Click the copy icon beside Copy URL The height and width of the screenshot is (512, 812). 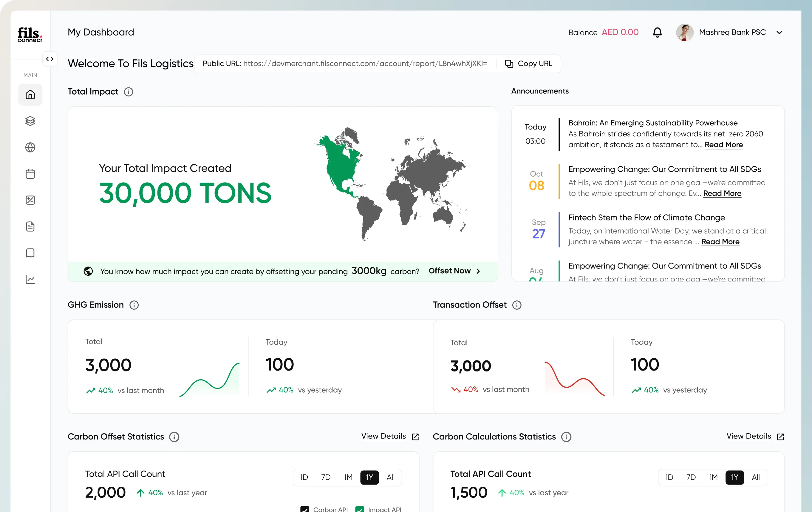(x=509, y=64)
